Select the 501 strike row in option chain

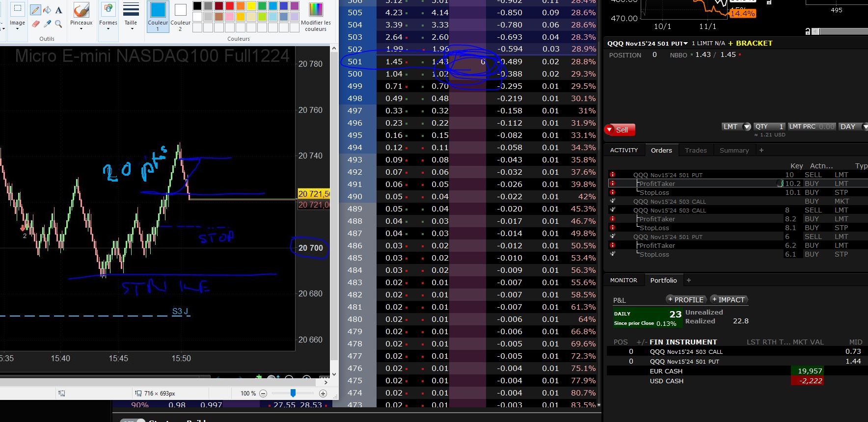469,62
